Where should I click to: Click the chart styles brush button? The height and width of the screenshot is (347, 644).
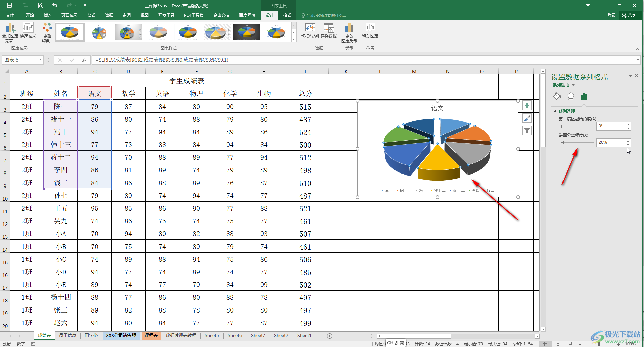(x=527, y=118)
